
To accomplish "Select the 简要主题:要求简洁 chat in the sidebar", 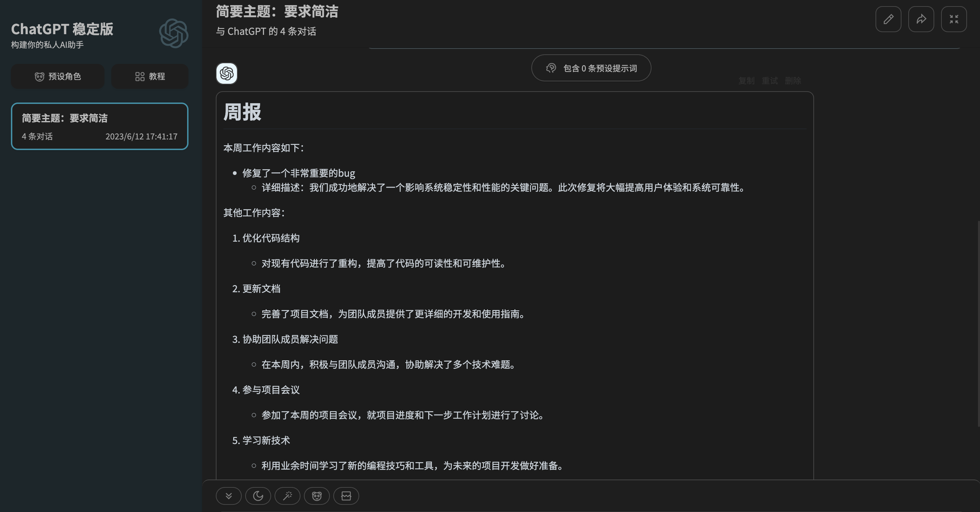I will click(100, 126).
